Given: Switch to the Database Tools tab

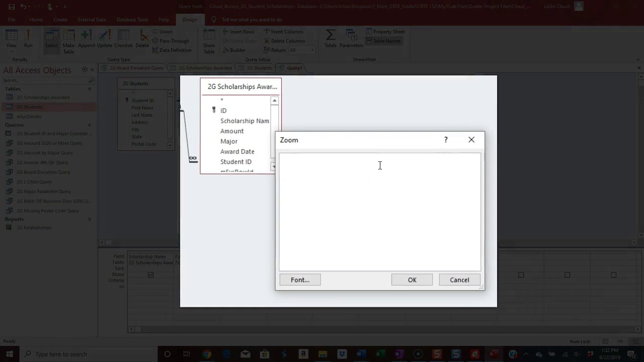Looking at the screenshot, I should click(132, 20).
